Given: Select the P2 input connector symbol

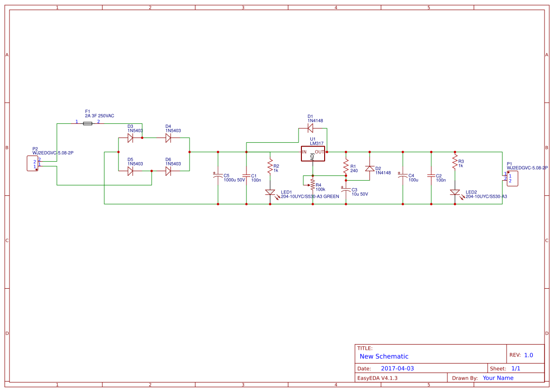Looking at the screenshot, I should point(33,164).
